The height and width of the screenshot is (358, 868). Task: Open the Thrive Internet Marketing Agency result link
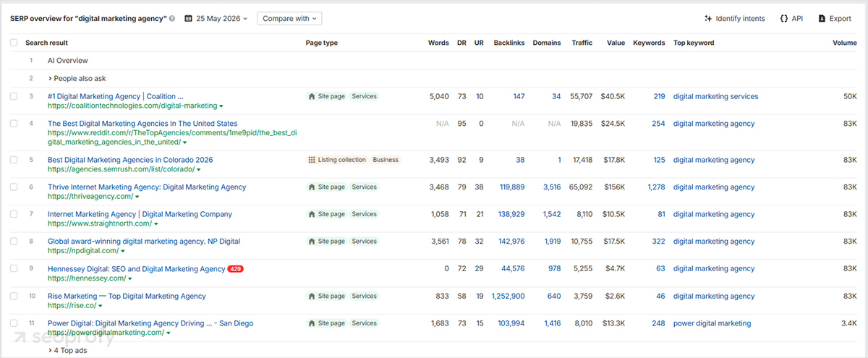pyautogui.click(x=147, y=187)
